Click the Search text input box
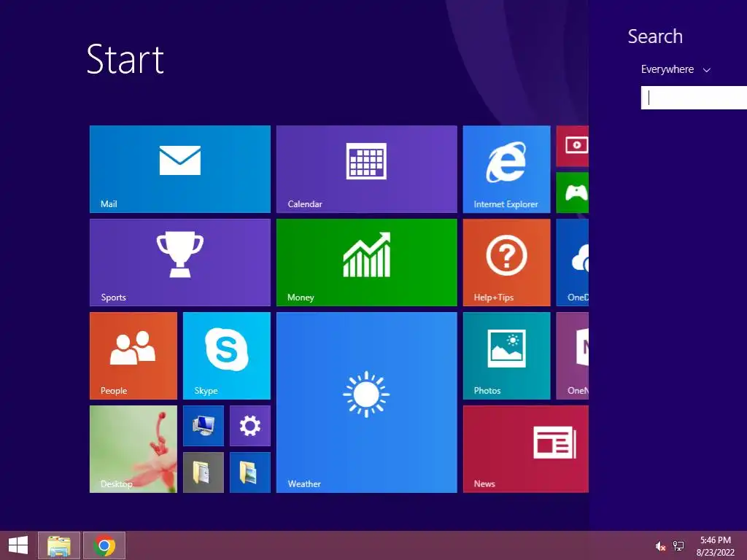 pos(694,98)
